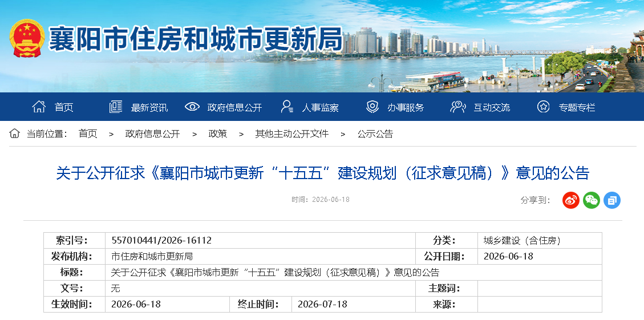
Task: Select 互动交流 in navigation bar
Action: 492,108
